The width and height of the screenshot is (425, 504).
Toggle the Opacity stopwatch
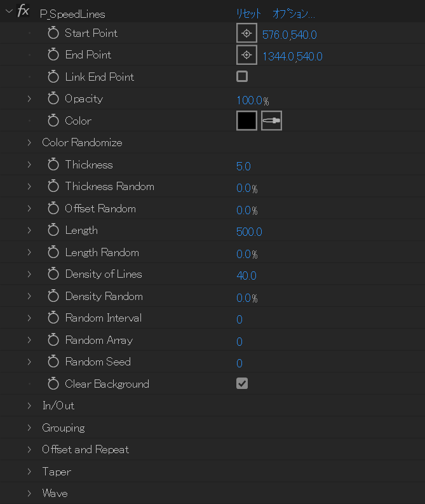(x=53, y=99)
